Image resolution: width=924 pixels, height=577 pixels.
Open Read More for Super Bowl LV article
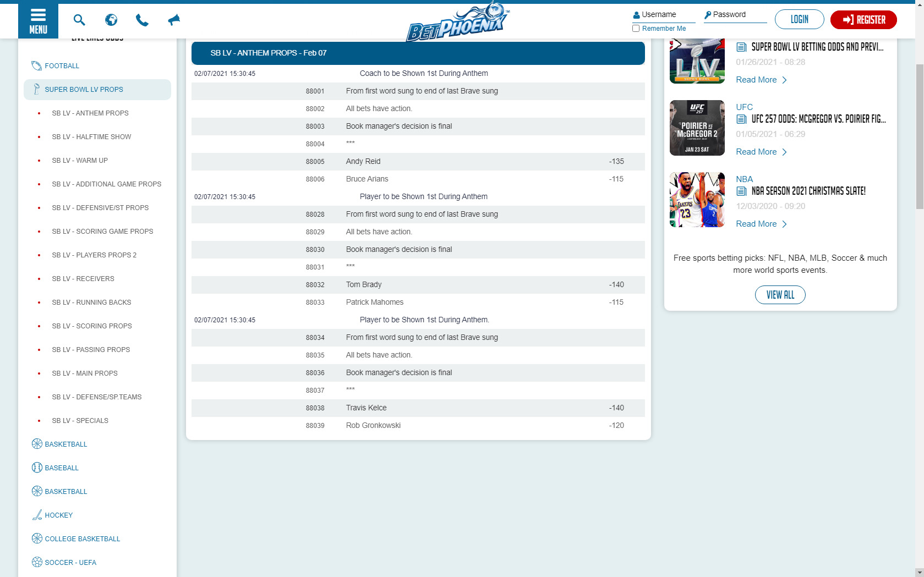762,80
